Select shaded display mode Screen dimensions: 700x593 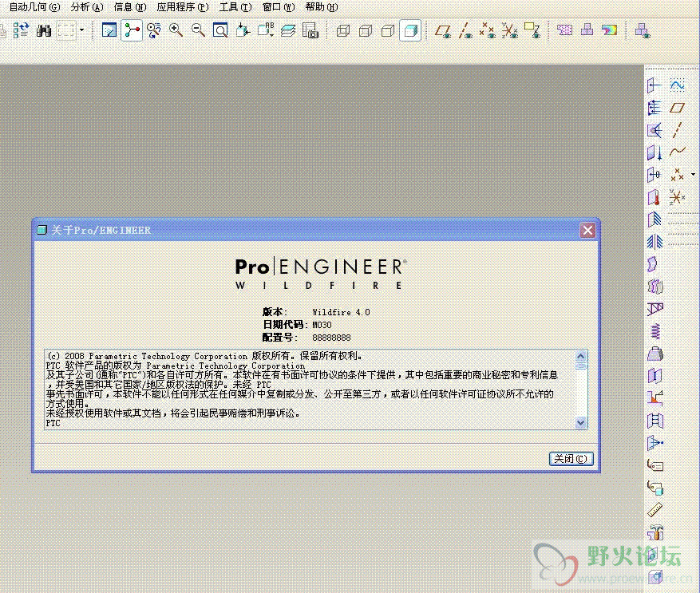click(x=410, y=30)
